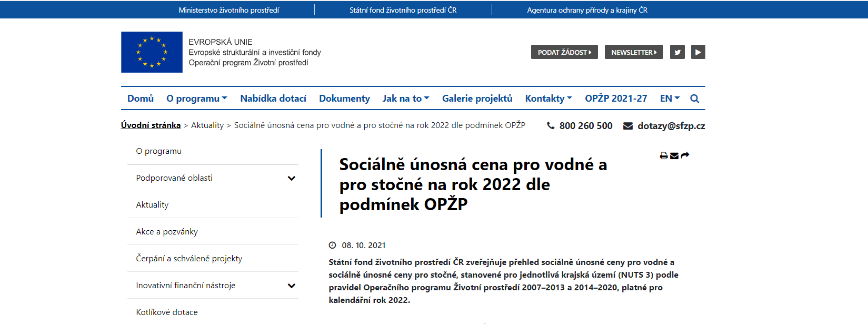The height and width of the screenshot is (324, 868).
Task: Open Inovativní finanční nástroje in the sidebar
Action: coord(186,286)
